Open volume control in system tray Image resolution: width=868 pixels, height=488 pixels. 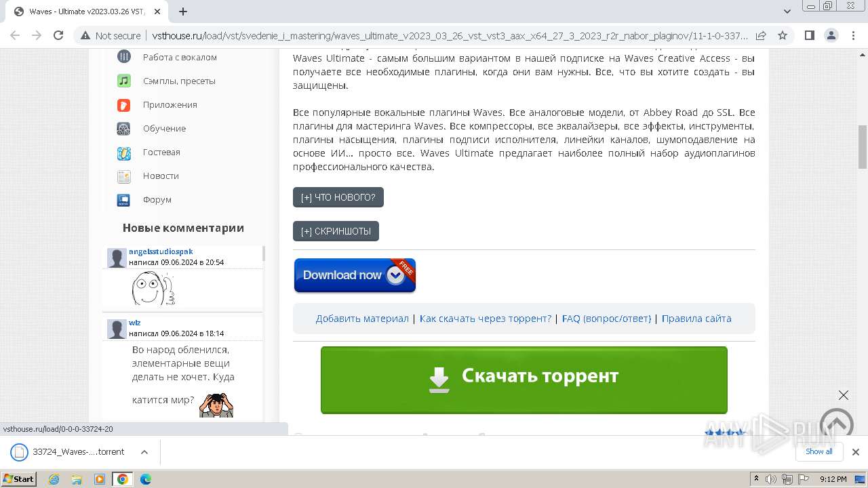771,479
